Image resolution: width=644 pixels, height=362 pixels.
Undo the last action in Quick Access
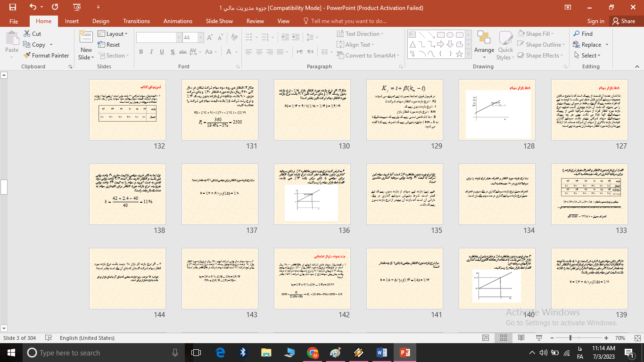(x=33, y=8)
